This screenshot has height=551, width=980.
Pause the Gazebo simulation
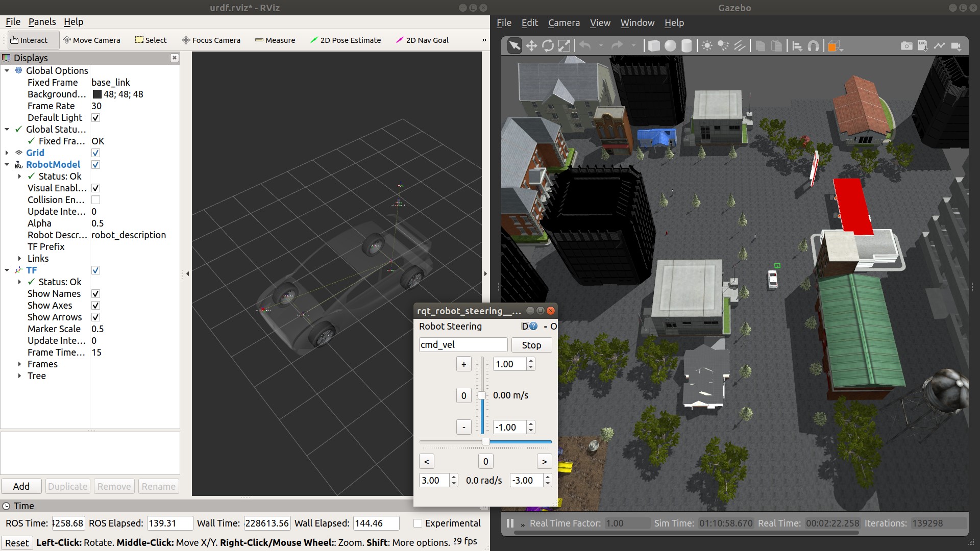click(x=509, y=523)
